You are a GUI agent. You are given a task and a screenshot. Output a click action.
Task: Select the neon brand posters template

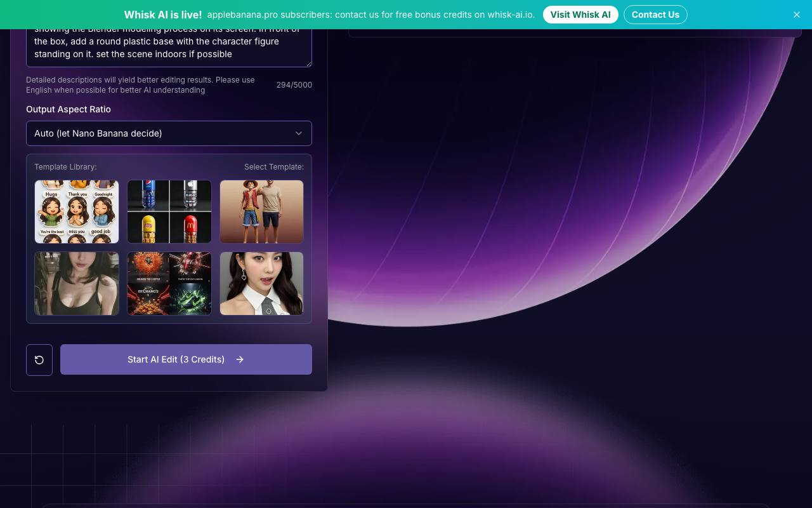click(169, 283)
